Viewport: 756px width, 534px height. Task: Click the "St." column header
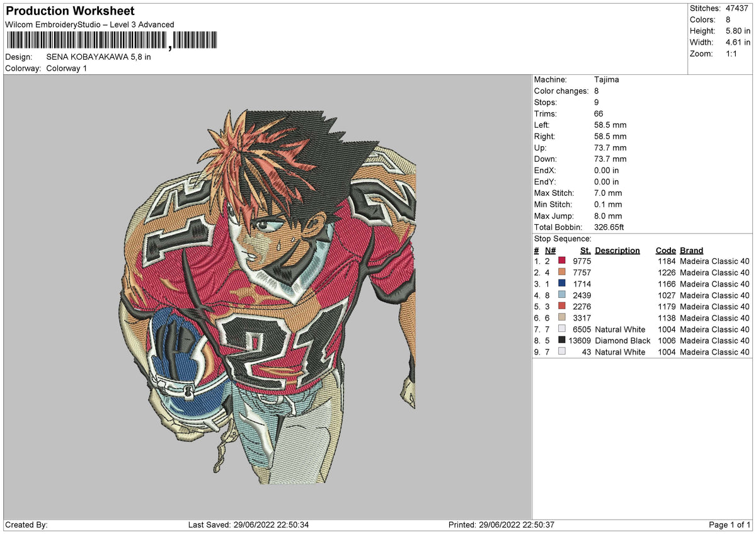(586, 251)
